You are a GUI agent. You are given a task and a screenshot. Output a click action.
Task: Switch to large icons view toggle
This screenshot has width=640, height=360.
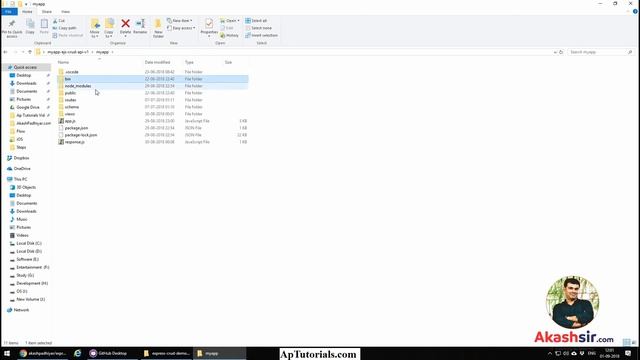click(634, 342)
